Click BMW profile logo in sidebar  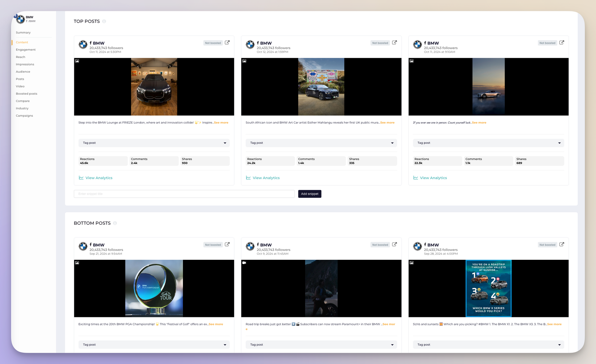(20, 19)
